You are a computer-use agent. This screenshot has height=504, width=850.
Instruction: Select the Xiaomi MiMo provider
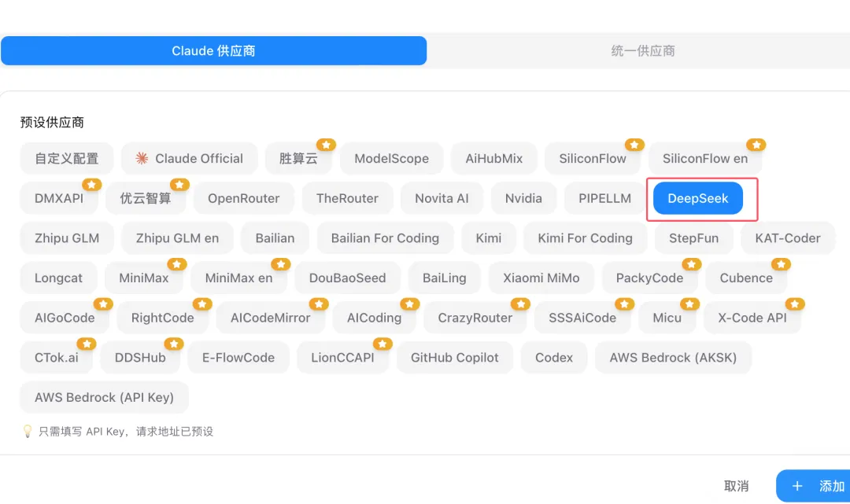click(x=541, y=278)
